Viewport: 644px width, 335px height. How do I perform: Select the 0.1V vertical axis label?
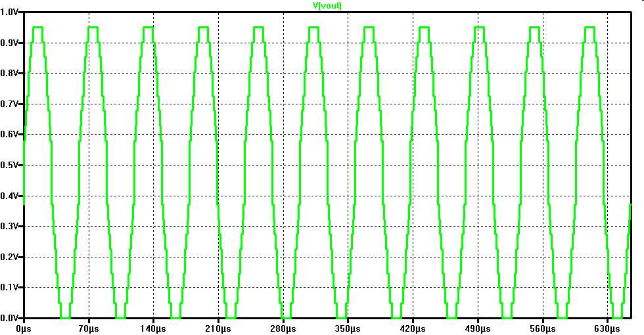11,287
